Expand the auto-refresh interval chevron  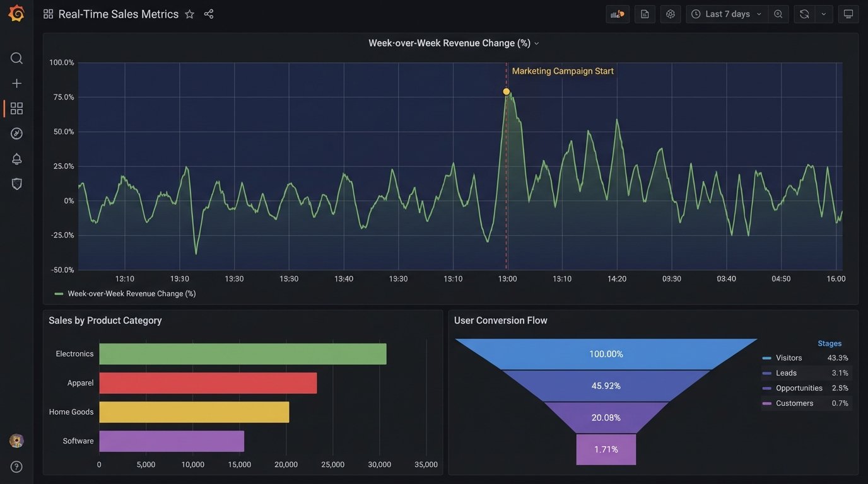[x=823, y=13]
